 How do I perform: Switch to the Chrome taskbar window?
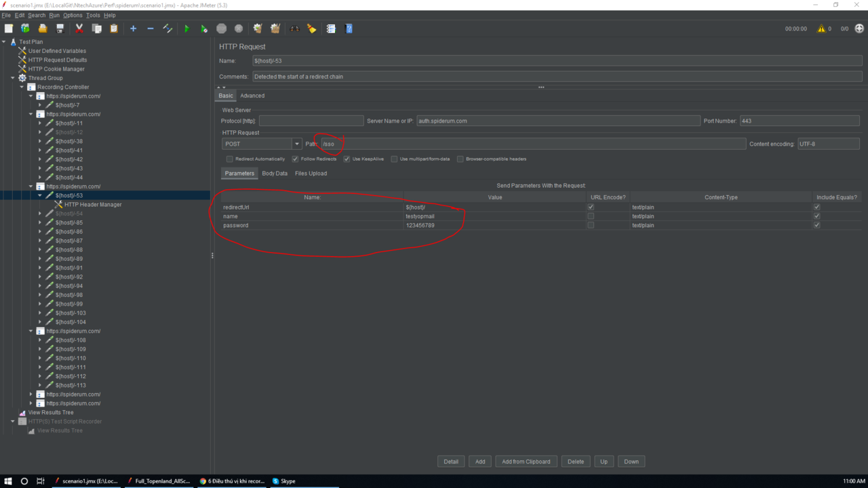(232, 481)
